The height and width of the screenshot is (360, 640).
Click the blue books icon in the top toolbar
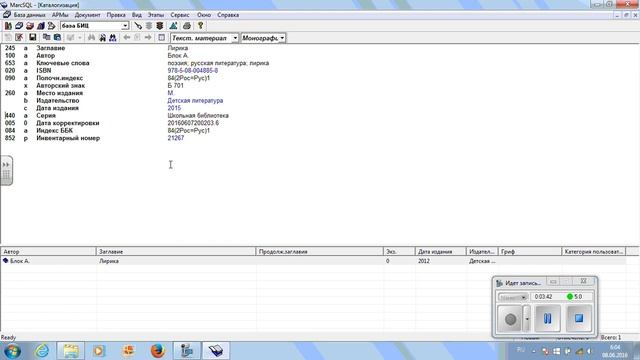tap(41, 26)
